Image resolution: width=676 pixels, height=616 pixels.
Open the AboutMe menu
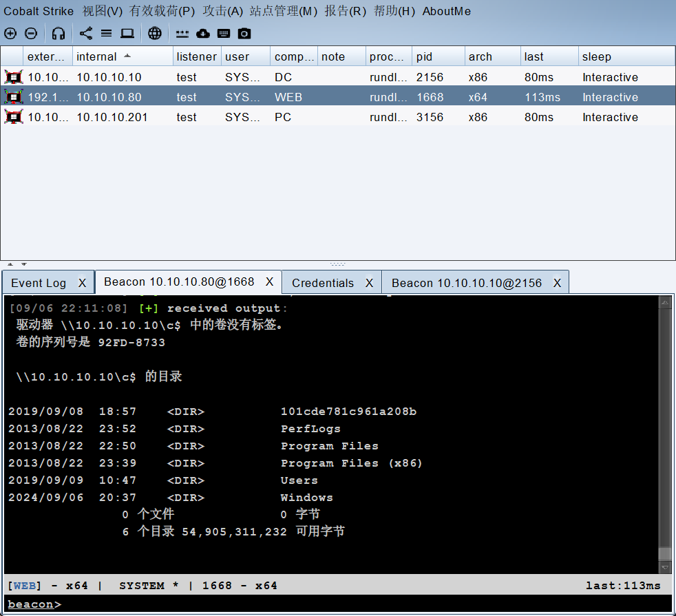pyautogui.click(x=446, y=11)
